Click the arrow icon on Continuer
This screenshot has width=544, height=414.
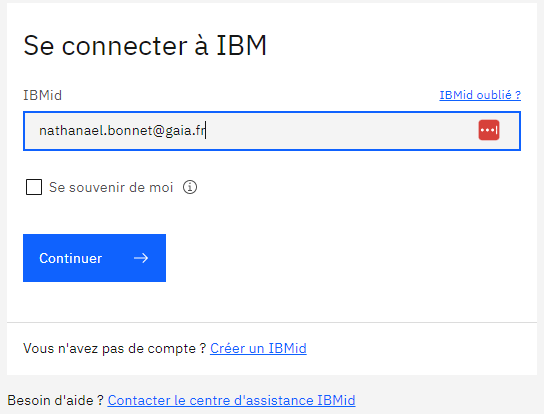point(141,258)
